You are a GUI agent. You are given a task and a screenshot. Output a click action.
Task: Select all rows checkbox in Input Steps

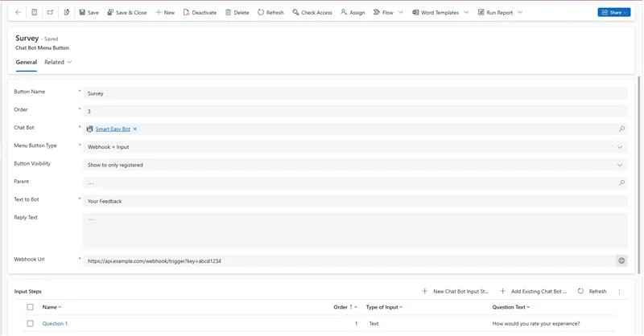(30, 307)
